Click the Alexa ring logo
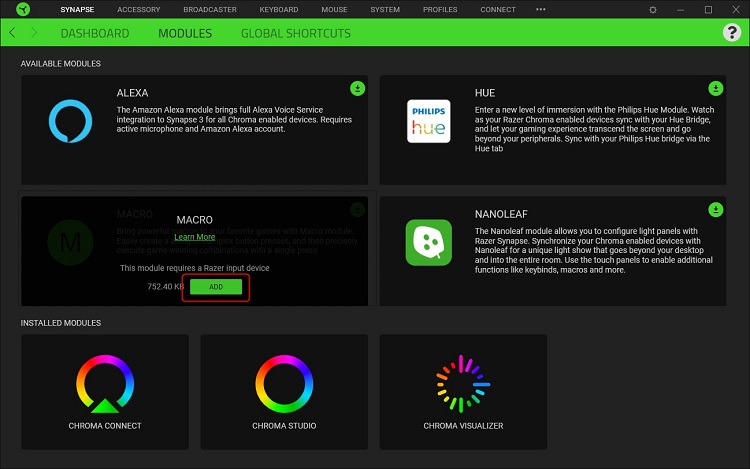 (70, 121)
